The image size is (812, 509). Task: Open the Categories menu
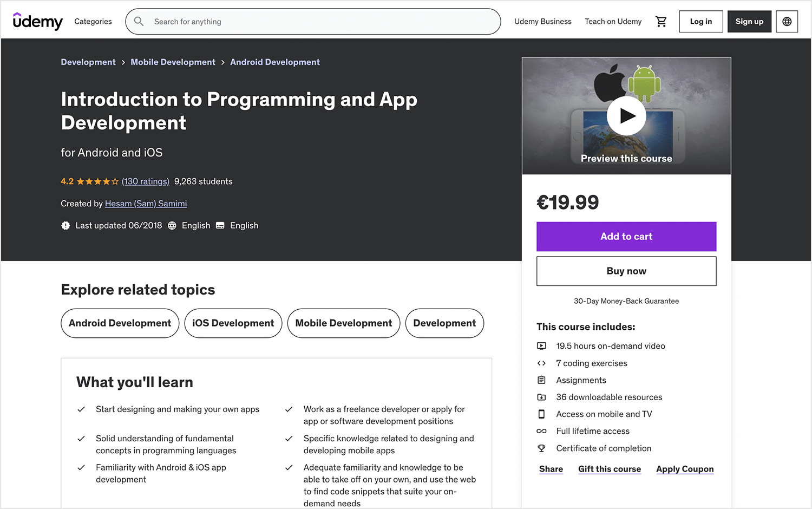[93, 21]
